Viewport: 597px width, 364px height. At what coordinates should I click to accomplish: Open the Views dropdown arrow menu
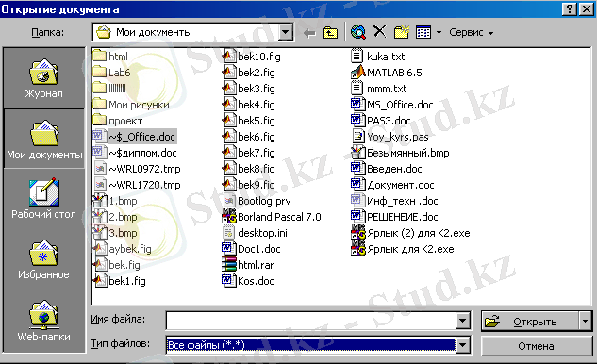[439, 33]
